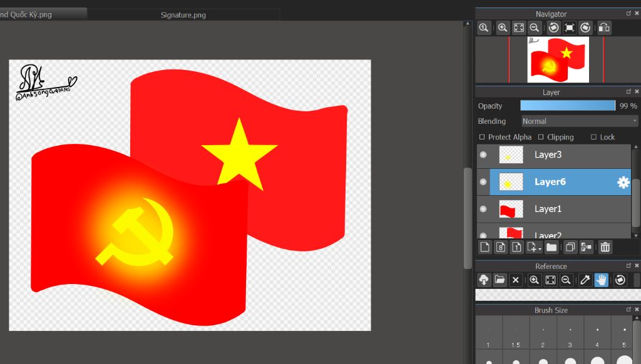Zoom in on the Reference panel
Screen dimensions: 641x364
coord(535,280)
